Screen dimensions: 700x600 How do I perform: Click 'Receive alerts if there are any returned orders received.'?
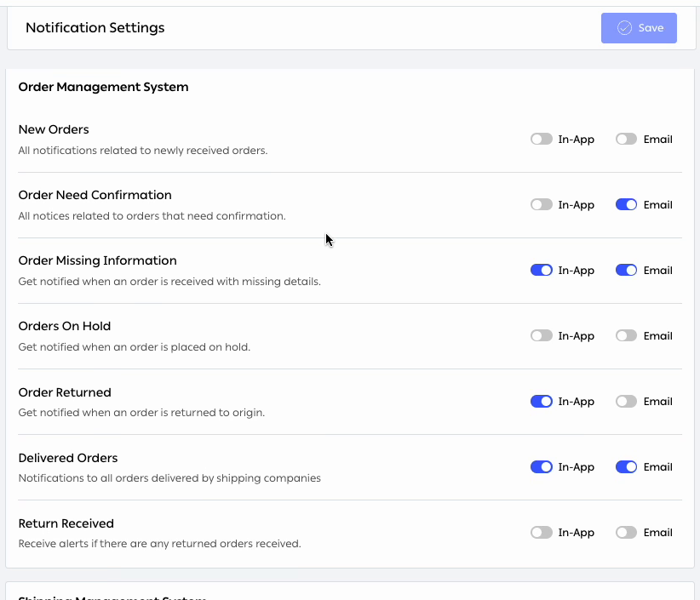click(160, 544)
